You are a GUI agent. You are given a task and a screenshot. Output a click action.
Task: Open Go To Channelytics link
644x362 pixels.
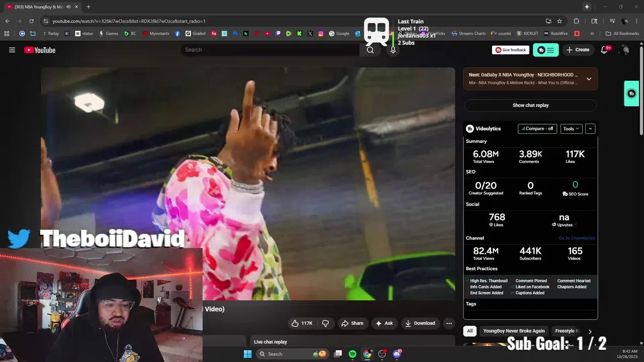pyautogui.click(x=577, y=238)
